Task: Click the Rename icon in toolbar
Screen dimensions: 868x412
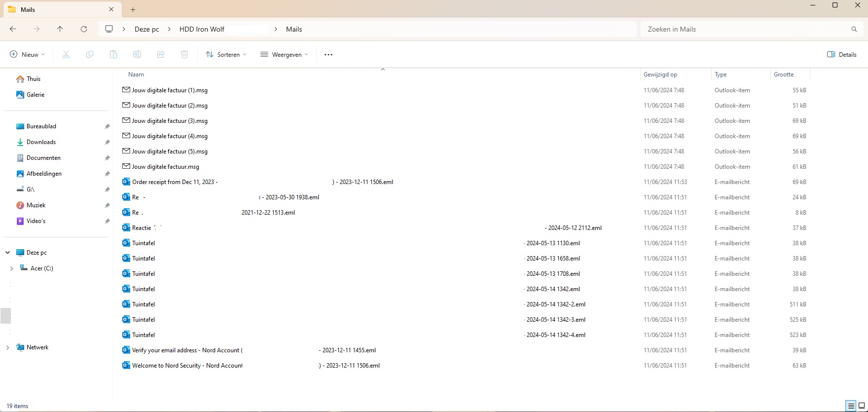Action: pyautogui.click(x=137, y=55)
